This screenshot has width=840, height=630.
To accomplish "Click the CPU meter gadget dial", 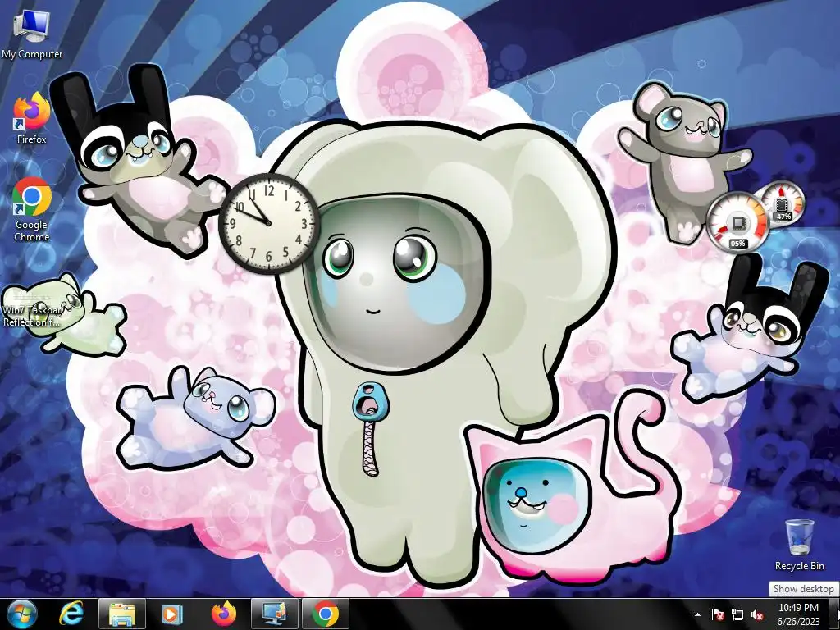I will (x=737, y=222).
